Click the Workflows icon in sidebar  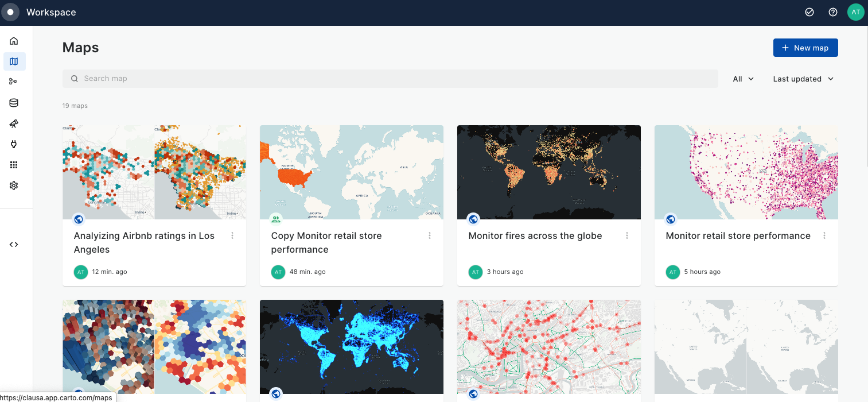coord(14,82)
